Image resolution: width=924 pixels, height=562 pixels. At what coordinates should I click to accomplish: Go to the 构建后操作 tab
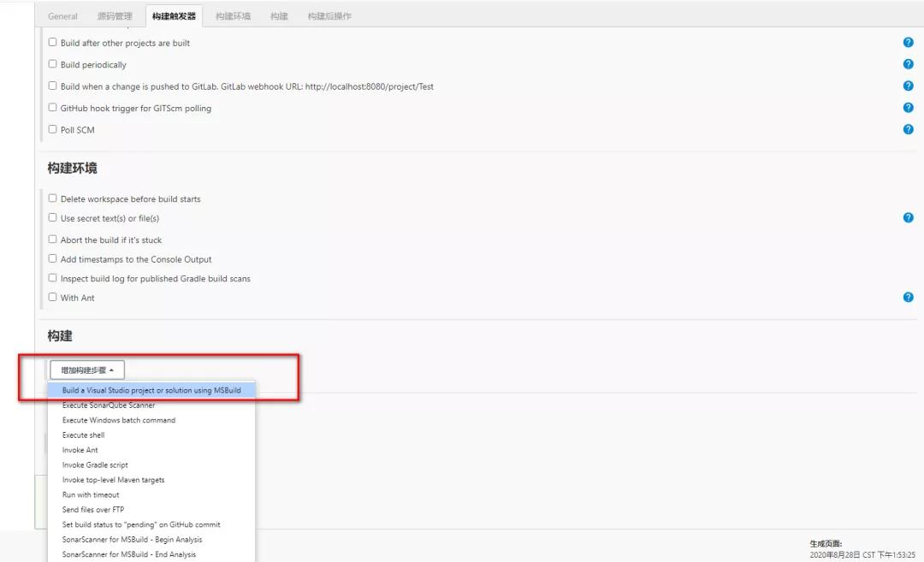[x=329, y=16]
